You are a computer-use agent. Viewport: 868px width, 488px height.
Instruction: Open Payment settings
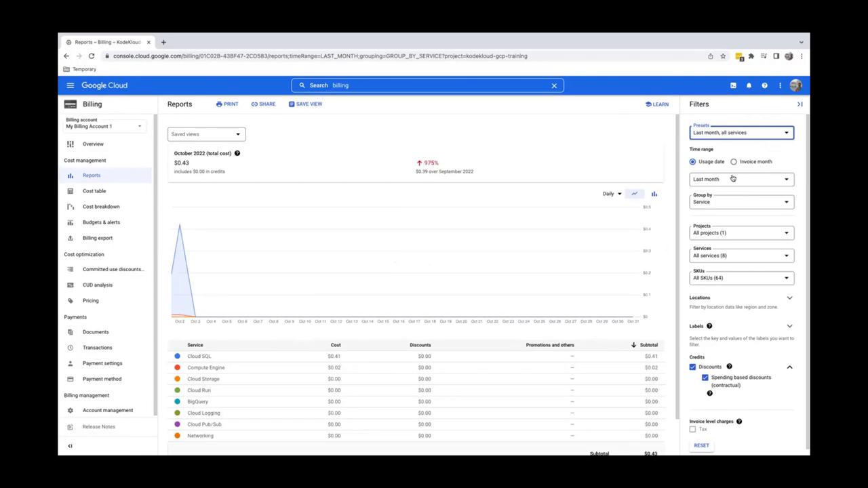102,363
